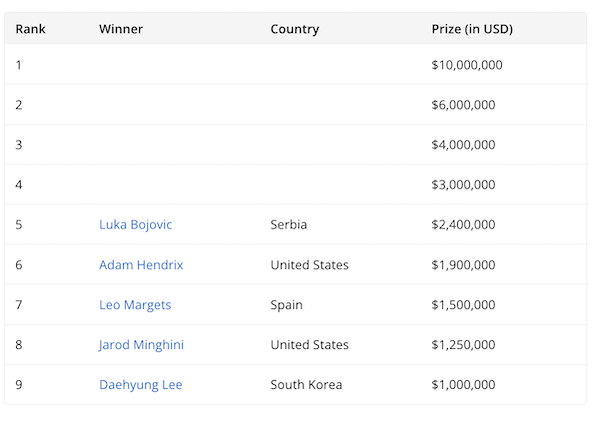Select United States in Adam Hendrix's row
The height and width of the screenshot is (424, 600).
309,265
